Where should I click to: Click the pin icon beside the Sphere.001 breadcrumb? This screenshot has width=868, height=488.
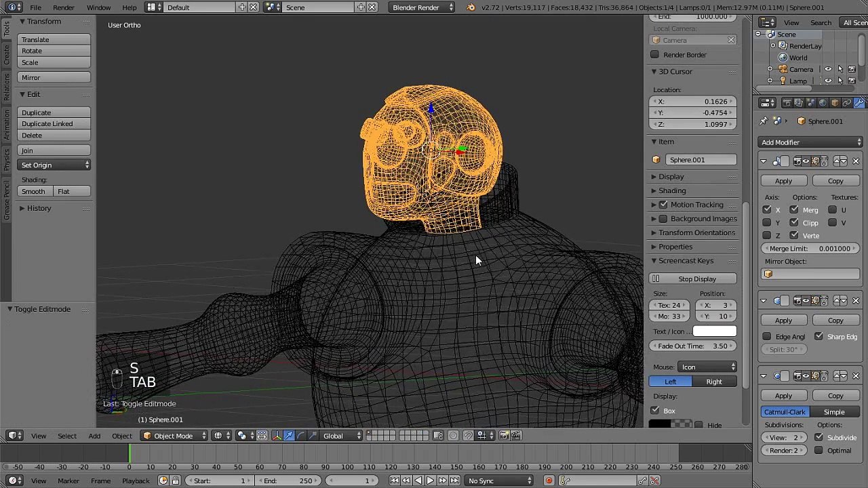(x=764, y=121)
